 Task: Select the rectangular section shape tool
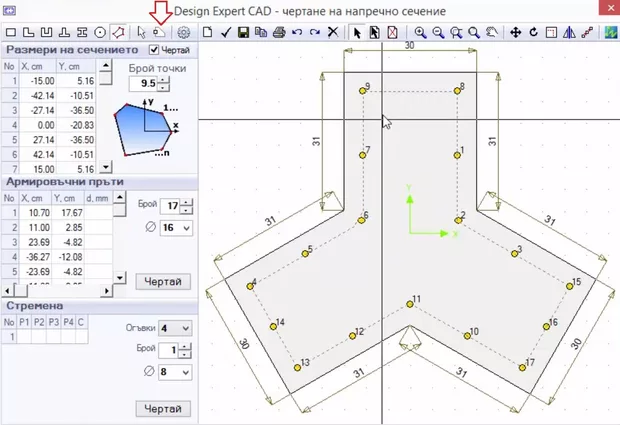11,32
